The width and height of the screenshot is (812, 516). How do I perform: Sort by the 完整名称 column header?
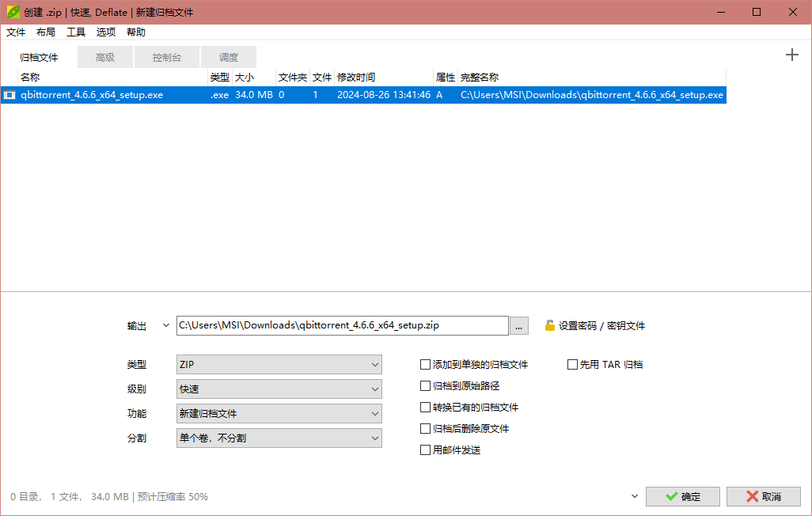point(592,78)
